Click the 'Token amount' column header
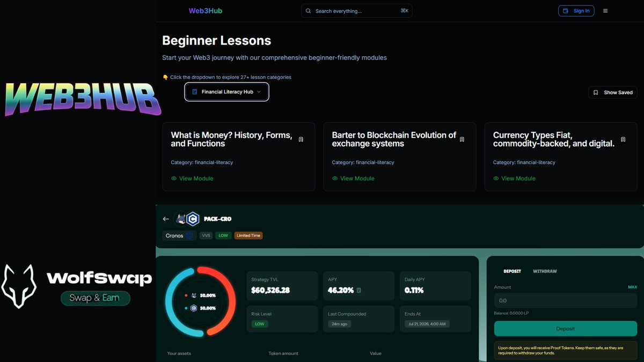This screenshot has width=644, height=362. click(283, 353)
